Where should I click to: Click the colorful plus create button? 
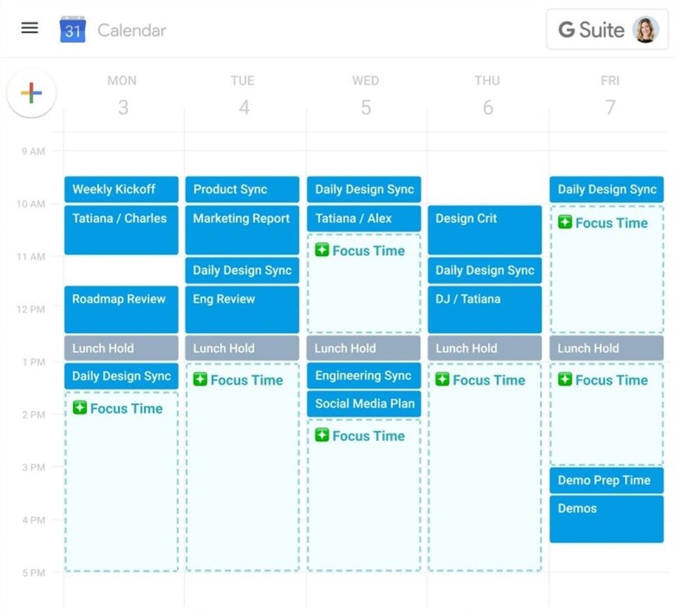click(31, 93)
